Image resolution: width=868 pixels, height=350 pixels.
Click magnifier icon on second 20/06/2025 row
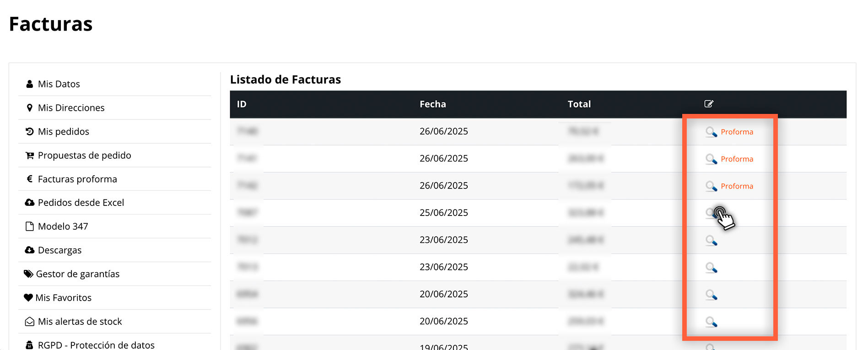coord(711,322)
